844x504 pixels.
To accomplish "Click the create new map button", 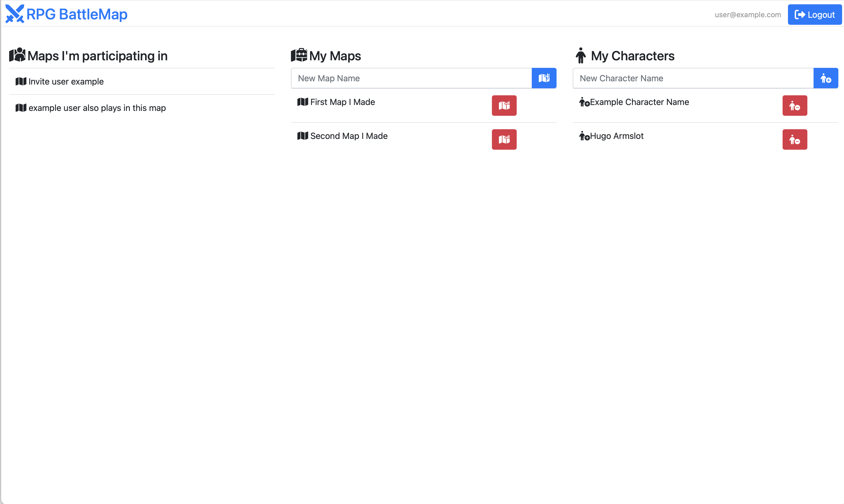I will coord(544,78).
